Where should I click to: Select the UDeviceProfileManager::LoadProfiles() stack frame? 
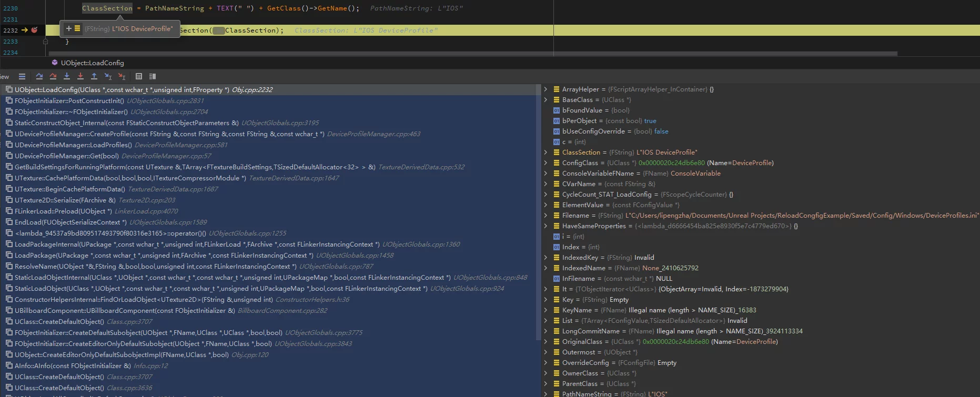(73, 145)
